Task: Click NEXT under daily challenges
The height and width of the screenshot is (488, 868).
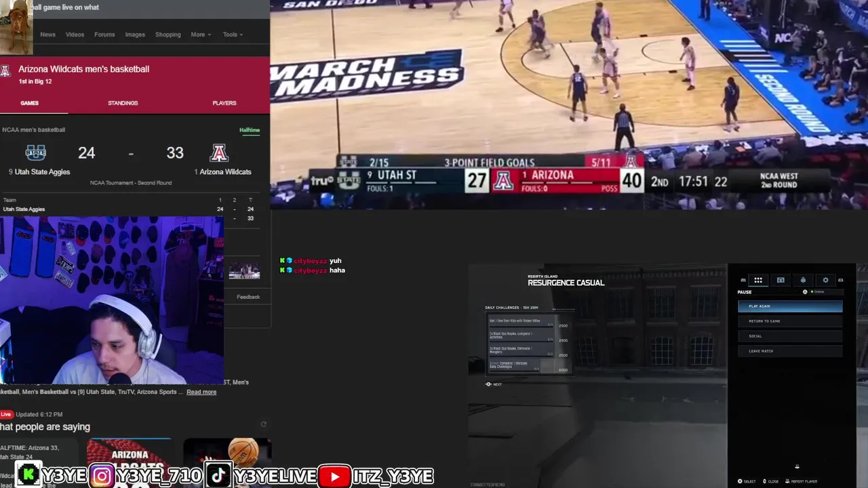Action: click(494, 384)
